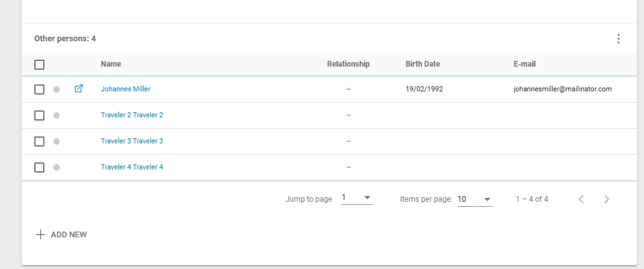Click status dot for Johannes Miller
This screenshot has width=644, height=269.
click(56, 89)
